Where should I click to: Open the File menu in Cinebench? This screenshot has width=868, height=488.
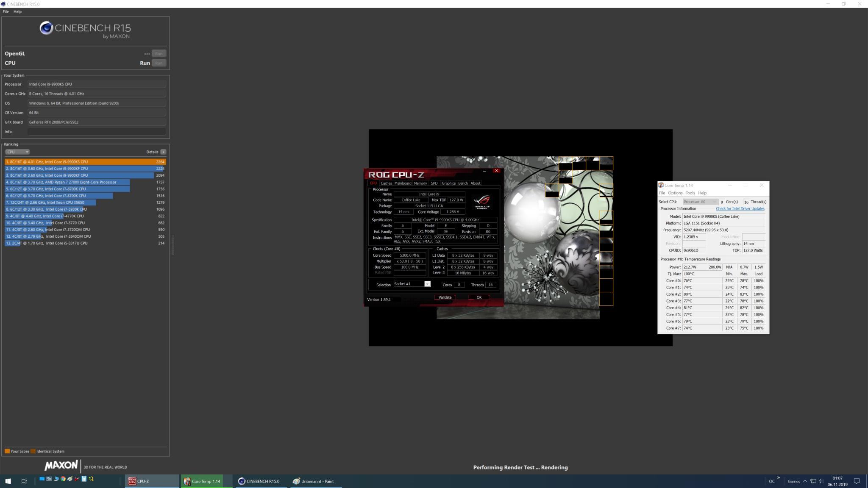6,11
